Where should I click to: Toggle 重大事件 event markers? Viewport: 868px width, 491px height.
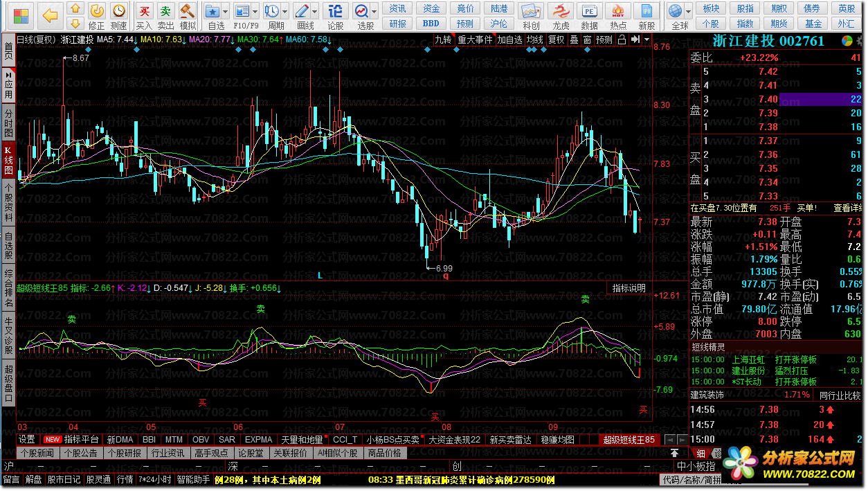[x=475, y=39]
